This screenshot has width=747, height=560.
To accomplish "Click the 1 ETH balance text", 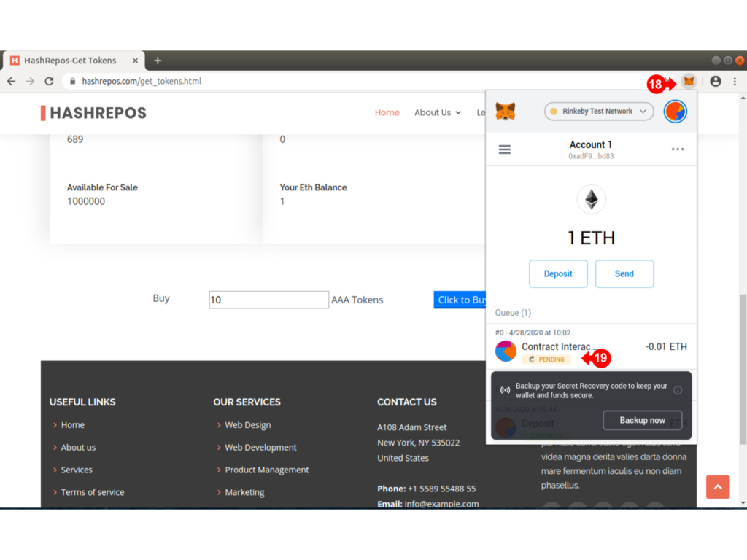I will 591,238.
